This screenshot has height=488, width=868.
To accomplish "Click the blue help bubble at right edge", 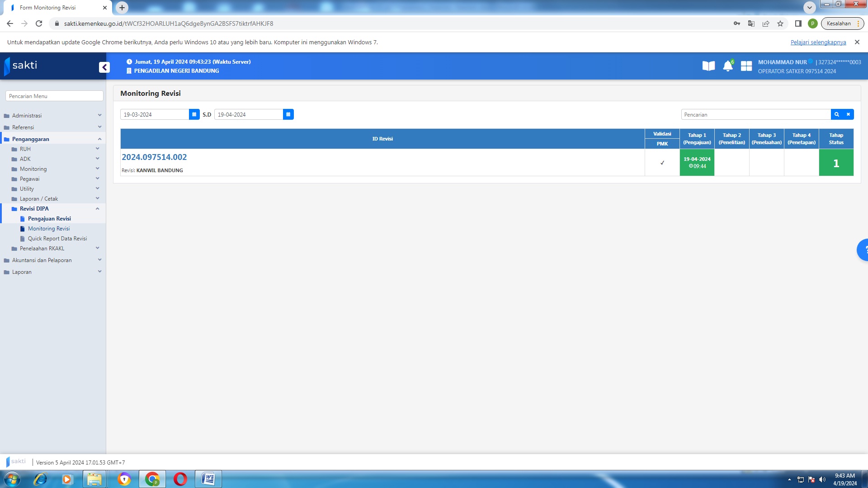I will pos(863,249).
